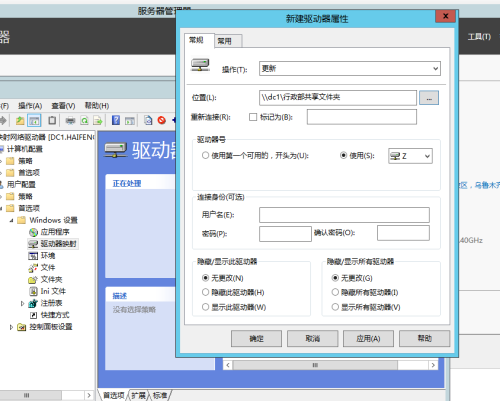Expand the 控制面板设置 tree node

point(11,327)
